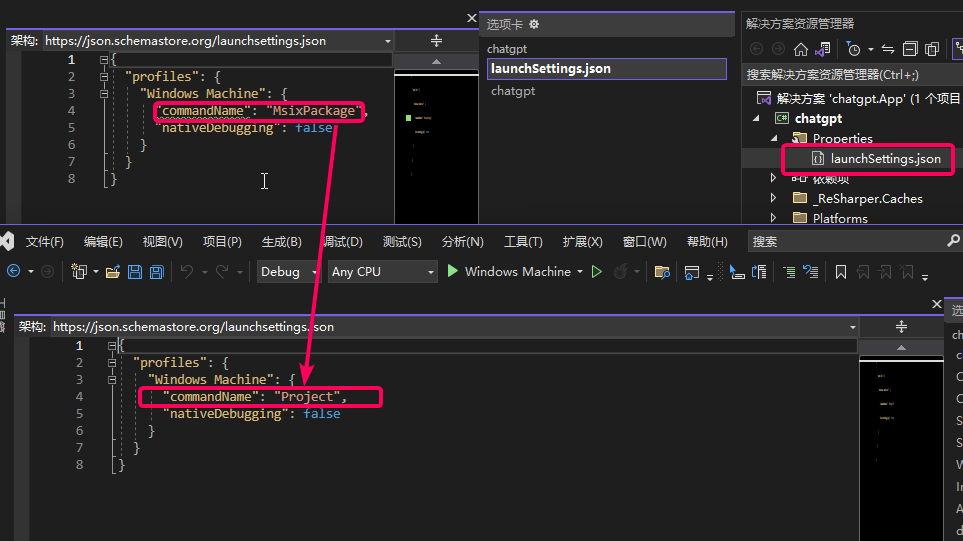Viewport: 963px width, 541px height.
Task: Click Sync with Active Document arrows icon
Action: [x=888, y=49]
